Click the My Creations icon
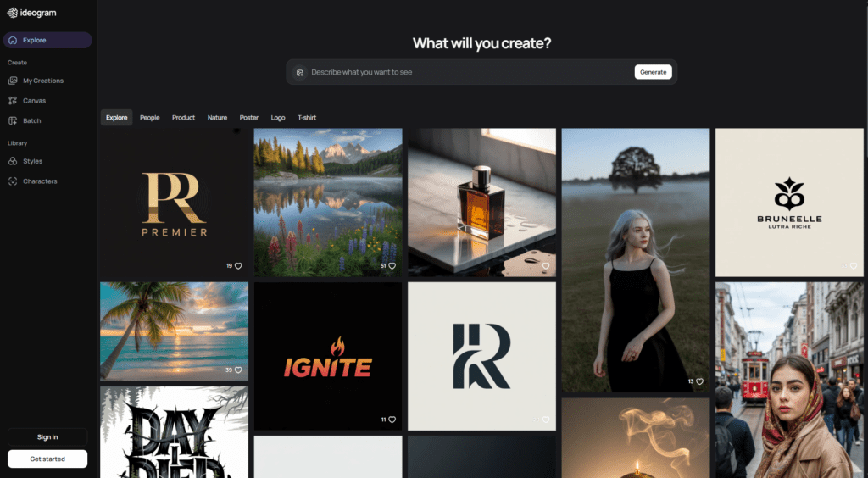The image size is (868, 478). 13,81
